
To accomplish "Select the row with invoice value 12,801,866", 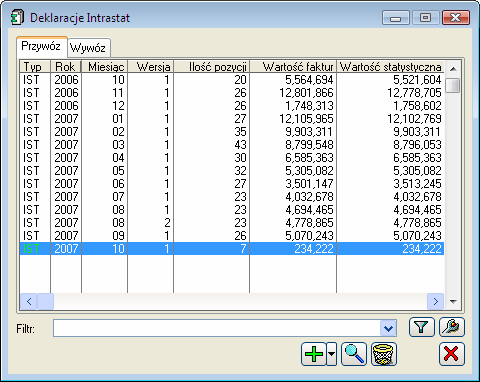I will point(232,93).
